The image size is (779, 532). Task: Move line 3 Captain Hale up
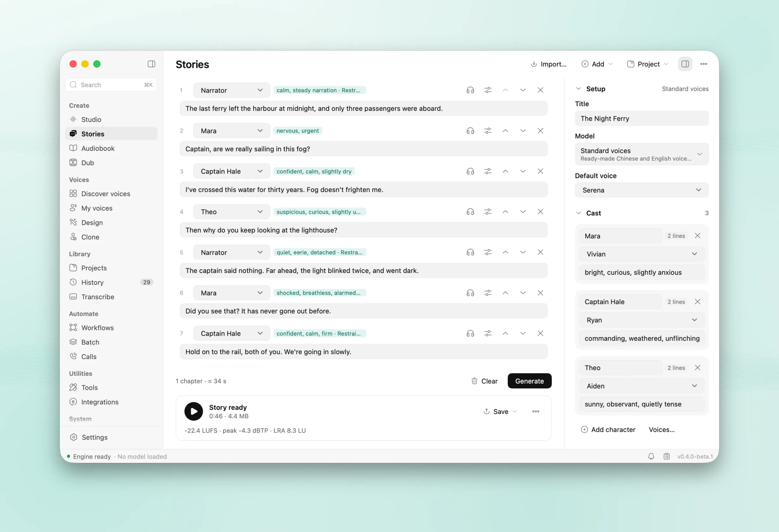click(505, 171)
